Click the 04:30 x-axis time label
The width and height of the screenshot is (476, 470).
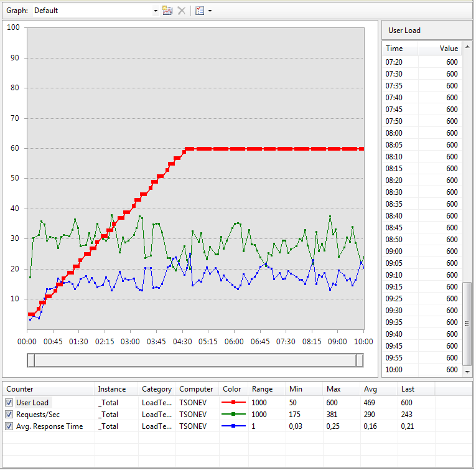tap(182, 342)
